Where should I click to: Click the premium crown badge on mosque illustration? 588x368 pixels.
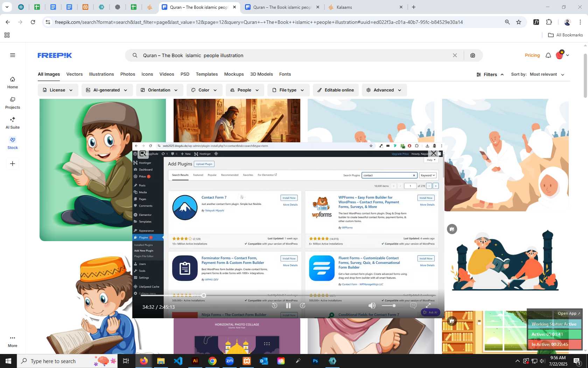pos(452,229)
